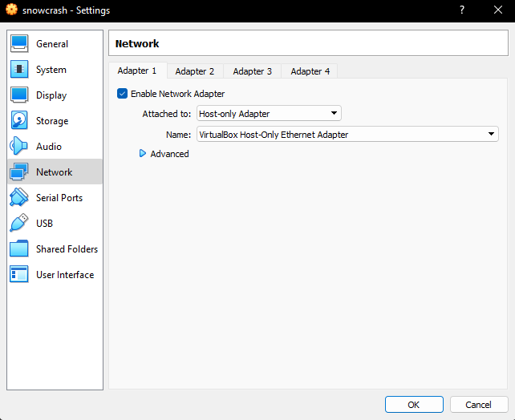This screenshot has width=515, height=420.
Task: Click the help question mark button
Action: (462, 10)
